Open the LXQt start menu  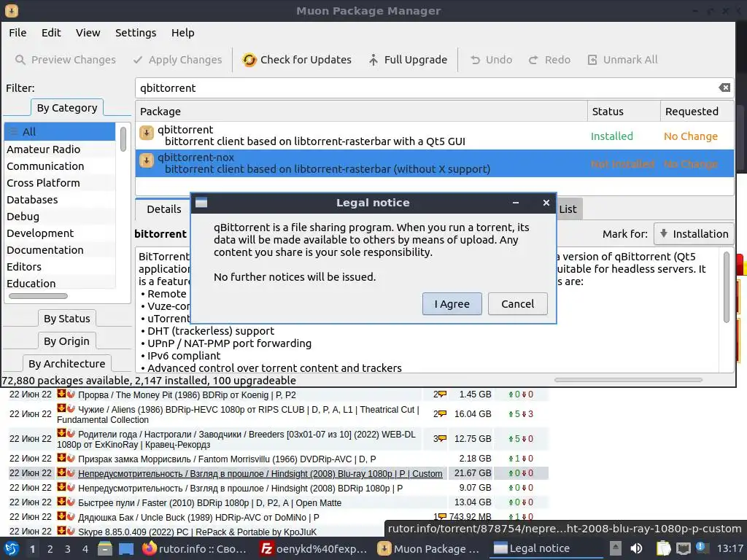pos(12,548)
